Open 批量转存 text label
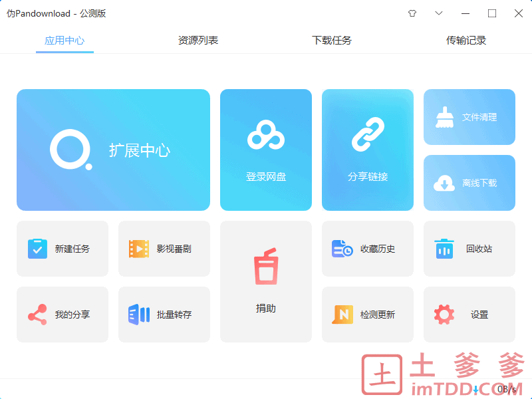Screen dimensions: 532x399 tap(174, 315)
